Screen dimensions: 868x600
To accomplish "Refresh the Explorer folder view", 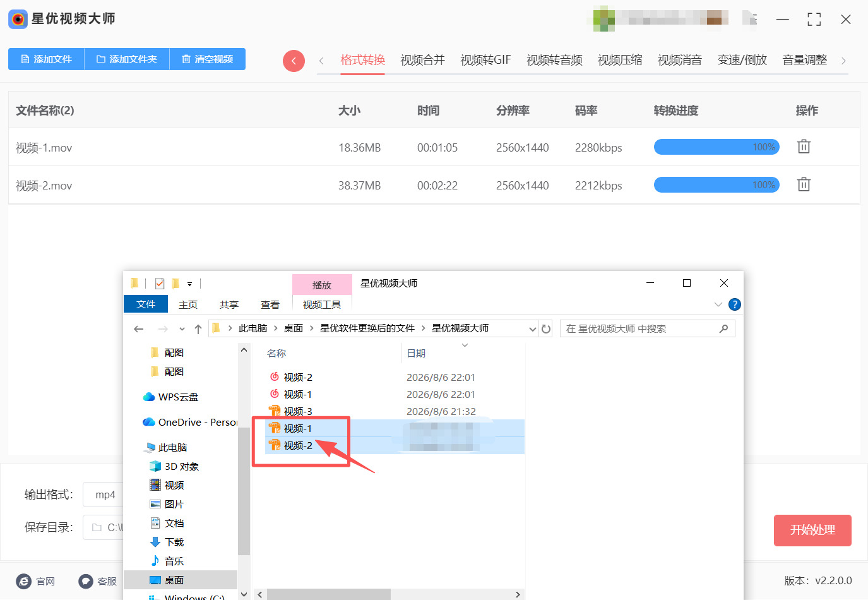I will click(x=546, y=328).
